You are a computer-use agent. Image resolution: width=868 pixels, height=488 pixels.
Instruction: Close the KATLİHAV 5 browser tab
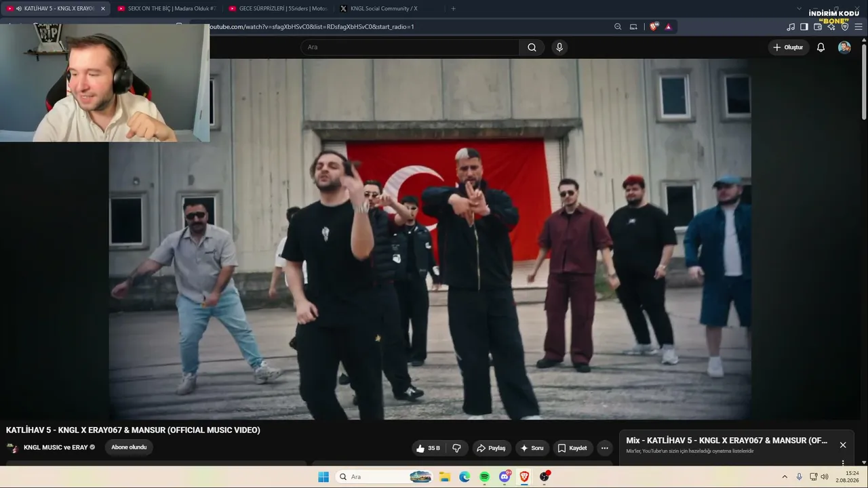pyautogui.click(x=103, y=9)
